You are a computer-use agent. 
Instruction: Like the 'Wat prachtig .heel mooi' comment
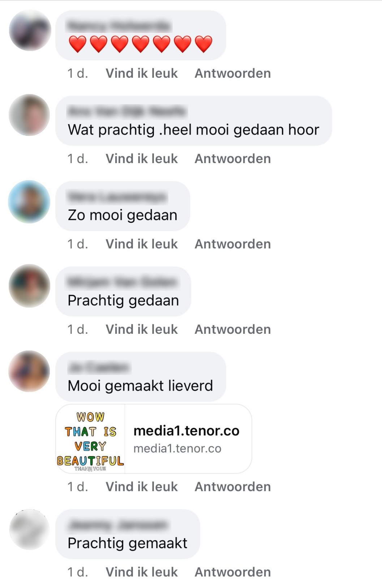142,159
